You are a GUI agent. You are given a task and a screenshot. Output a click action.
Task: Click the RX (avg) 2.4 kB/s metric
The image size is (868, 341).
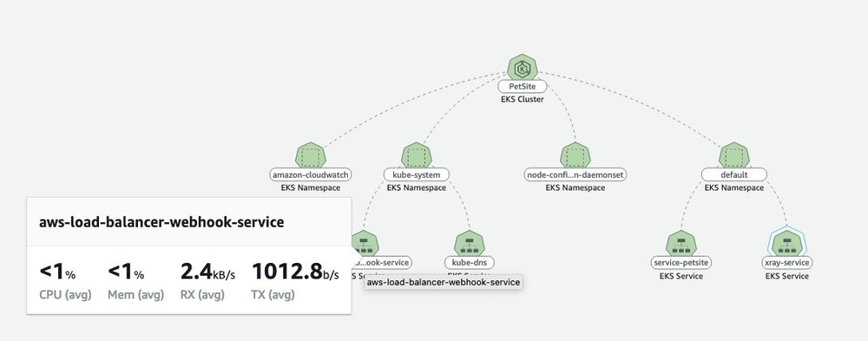207,281
